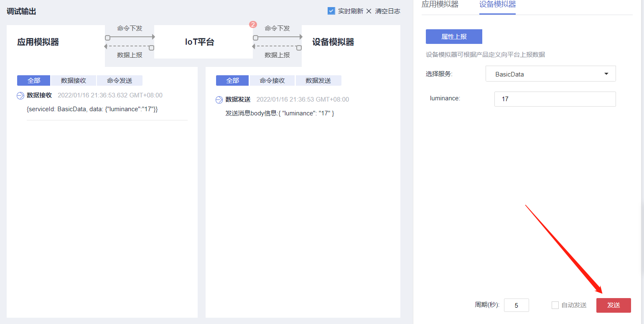Click the 设备模拟器 label in the flow diagram
Screen dimensions: 644x324
333,42
